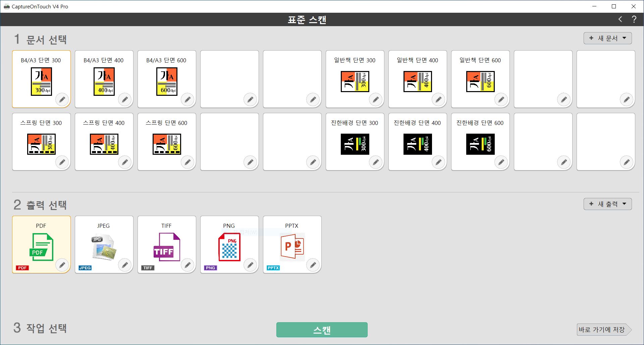Edit the 스프링 단면 300 preset
644x345 pixels.
point(62,162)
